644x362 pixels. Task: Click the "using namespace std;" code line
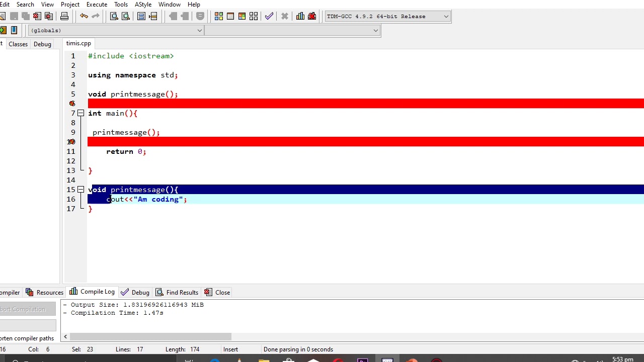point(133,75)
